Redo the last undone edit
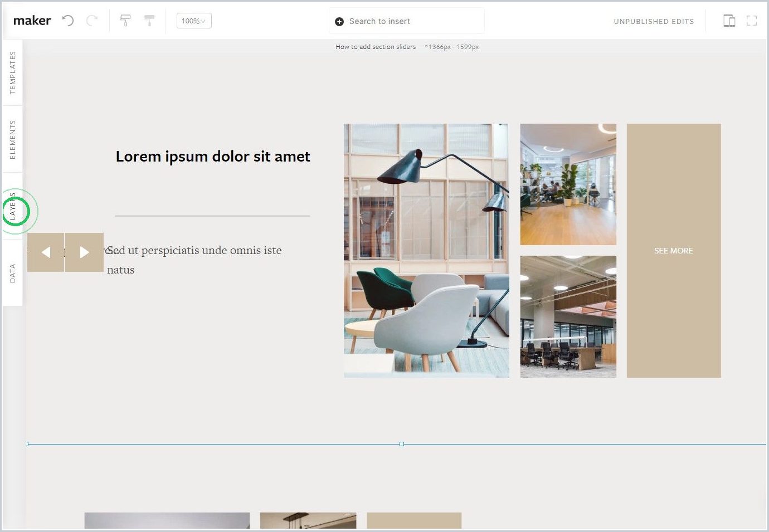769x532 pixels. [x=92, y=21]
